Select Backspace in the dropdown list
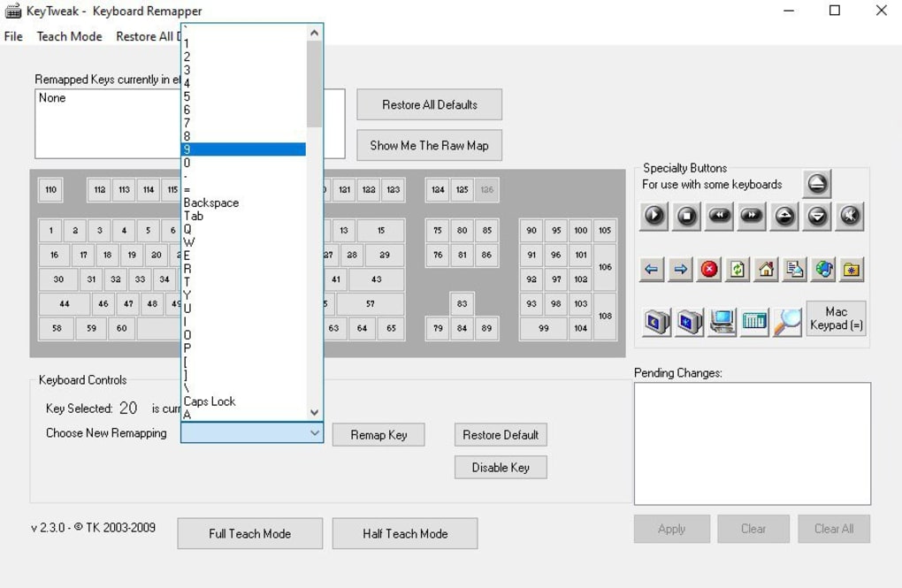Viewport: 902px width, 588px height. (x=211, y=202)
